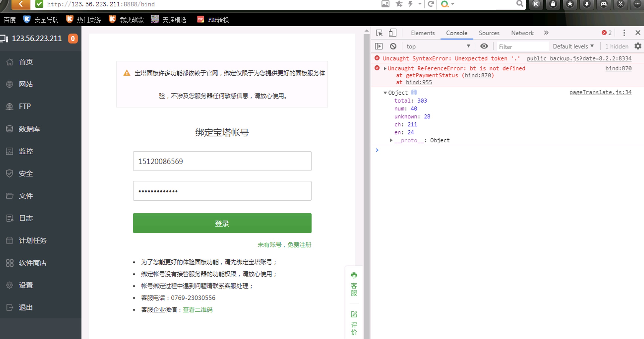Open the address bar history dropdown arrow
The width and height of the screenshot is (644, 339).
420,4
